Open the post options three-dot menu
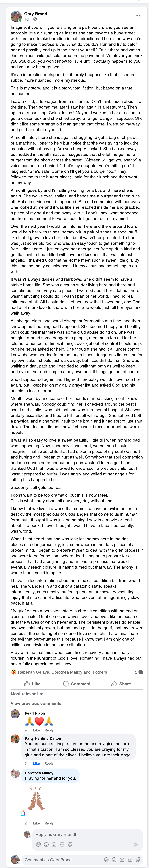The image size is (149, 868). point(137,16)
